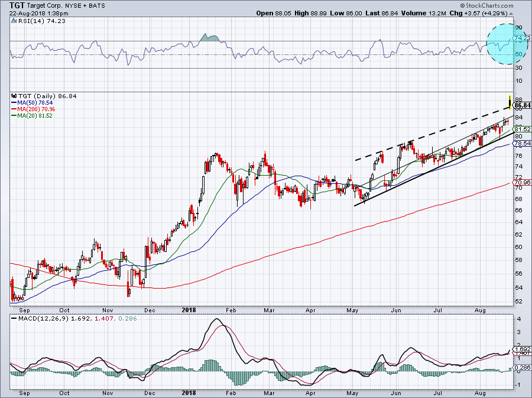Image resolution: width=532 pixels, height=398 pixels.
Task: Click the 74.23 RSI value tag on the right axis
Action: click(x=522, y=38)
